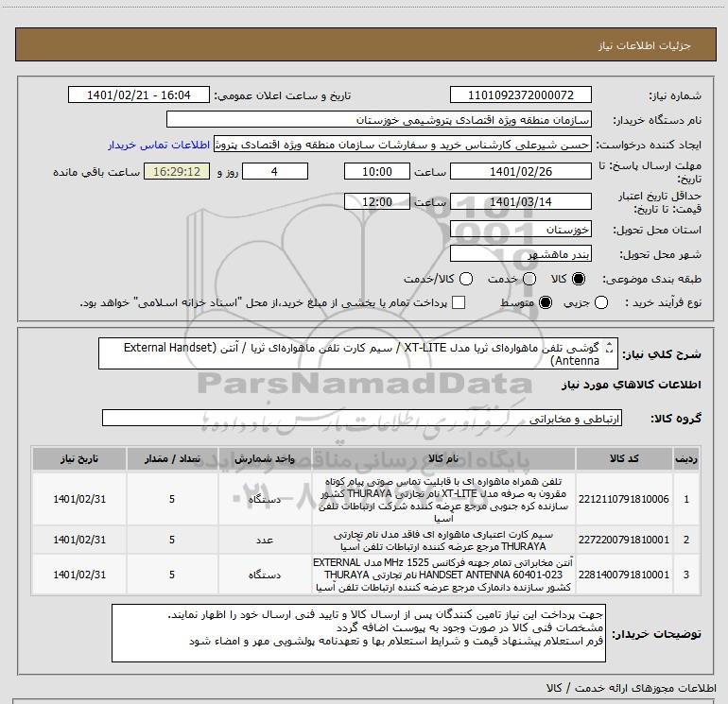Screen dimensions: 728x704
Task: Select the خدمت radio button
Action: tap(529, 279)
